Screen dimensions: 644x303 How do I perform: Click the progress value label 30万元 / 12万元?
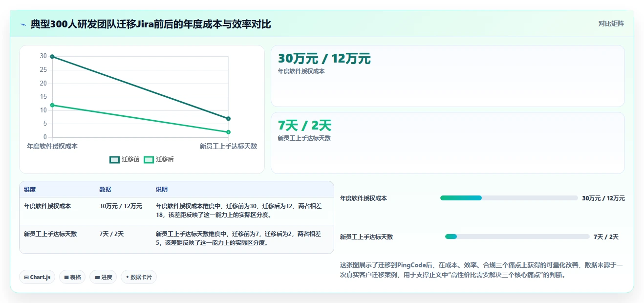603,198
